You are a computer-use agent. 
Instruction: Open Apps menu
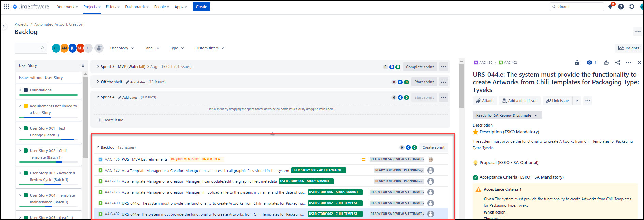180,7
